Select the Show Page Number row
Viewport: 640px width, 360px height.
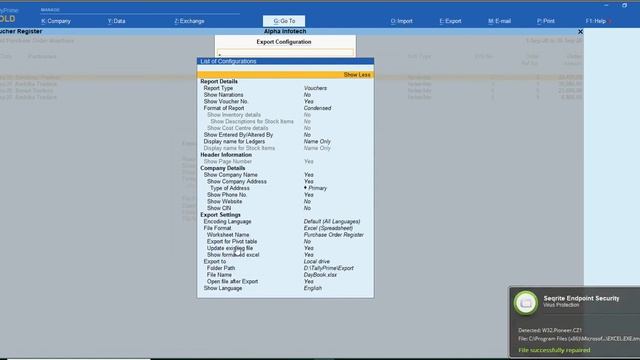[x=285, y=162]
